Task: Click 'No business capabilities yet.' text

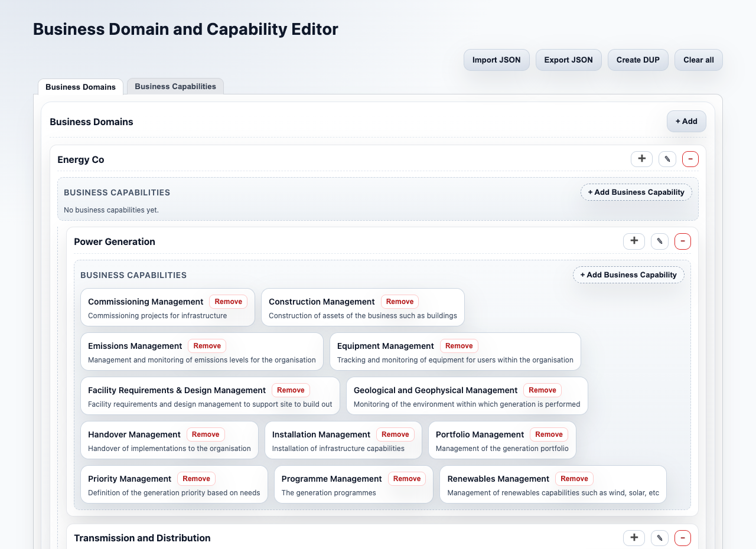Action: tap(112, 210)
